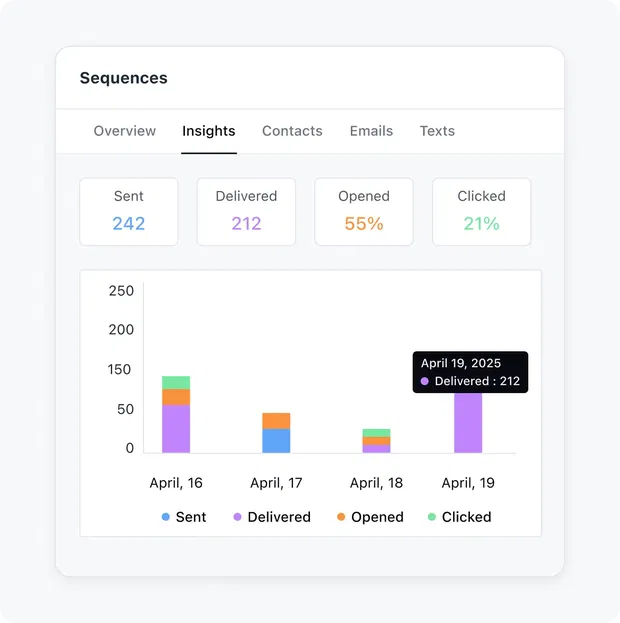Click the April, 17 axis label

tap(276, 483)
